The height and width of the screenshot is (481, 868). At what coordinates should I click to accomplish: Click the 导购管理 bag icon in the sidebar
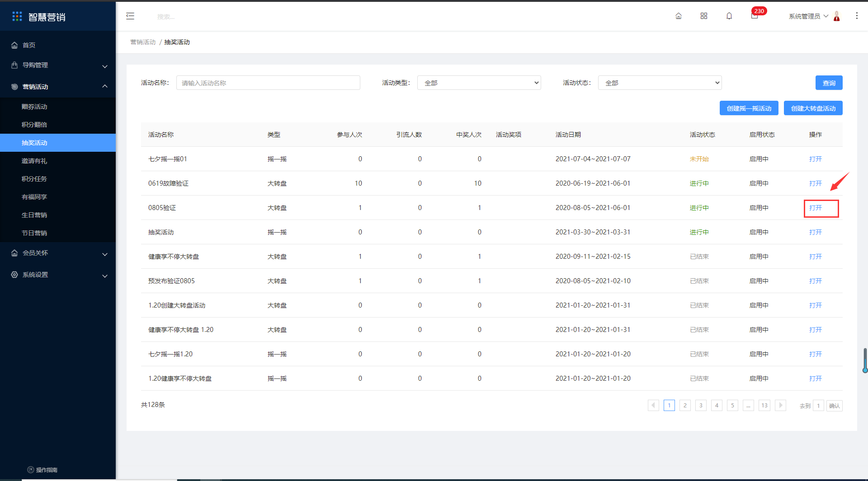pos(14,65)
